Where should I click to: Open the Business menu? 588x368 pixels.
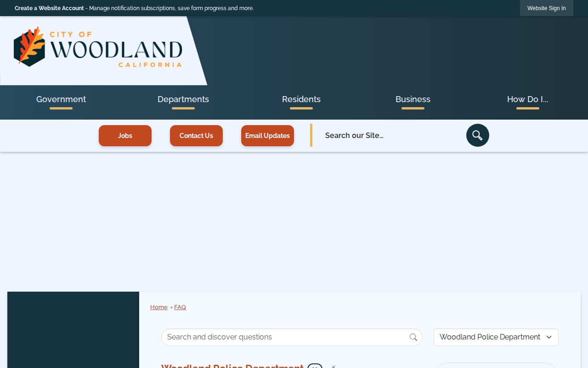click(x=413, y=99)
